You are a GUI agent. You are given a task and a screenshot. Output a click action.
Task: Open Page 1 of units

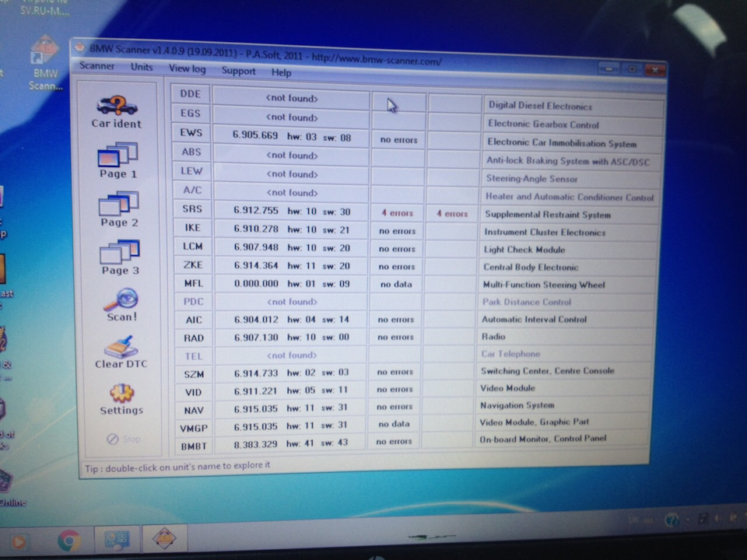tap(117, 160)
